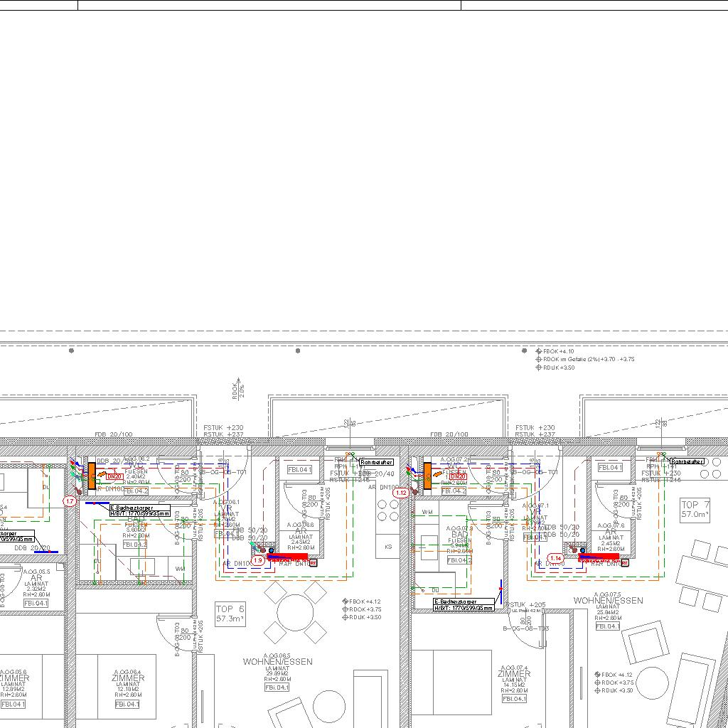Viewport: 728px width, 728px height.
Task: Click the KS fridge symbol in the kitchen
Action: (x=388, y=547)
